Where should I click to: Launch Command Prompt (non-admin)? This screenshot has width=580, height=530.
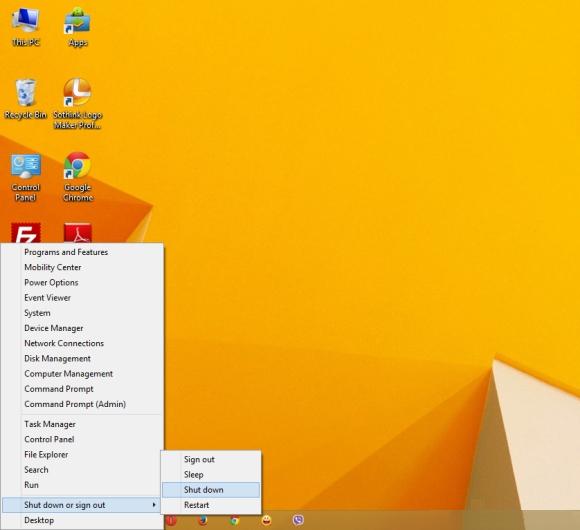click(x=82, y=389)
